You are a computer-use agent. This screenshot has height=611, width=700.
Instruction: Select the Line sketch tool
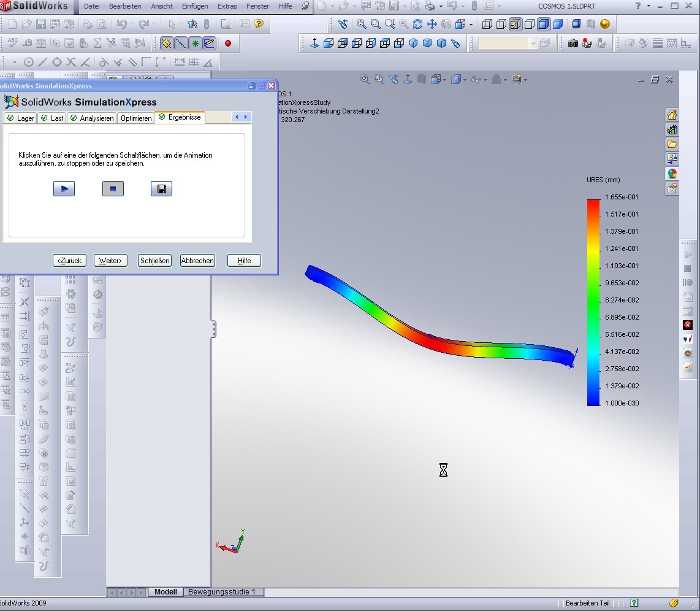coord(42,62)
